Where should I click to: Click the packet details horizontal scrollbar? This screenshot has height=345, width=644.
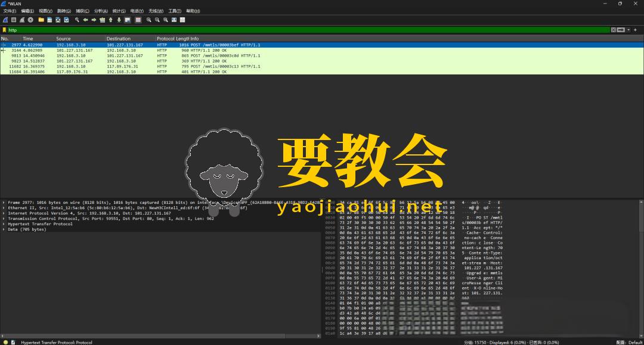[160, 336]
